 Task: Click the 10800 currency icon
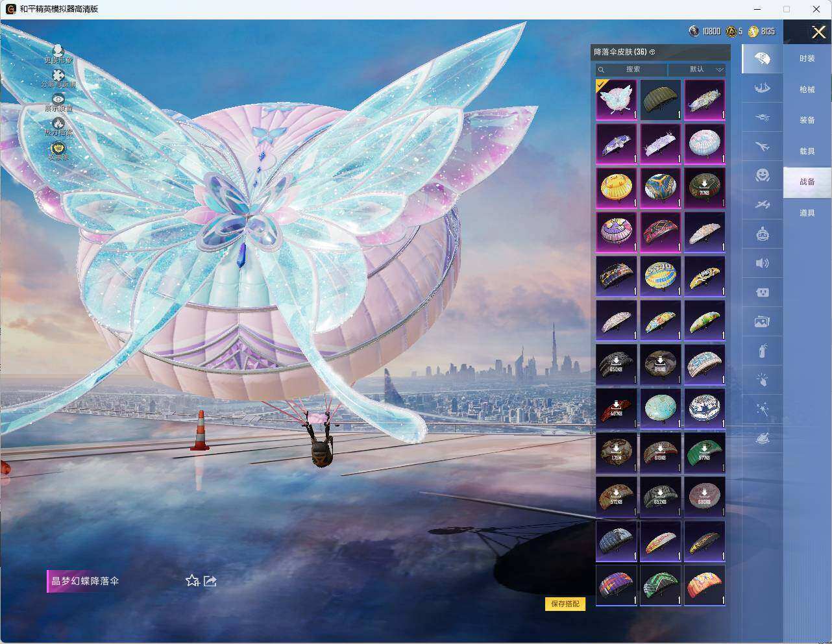tap(694, 31)
